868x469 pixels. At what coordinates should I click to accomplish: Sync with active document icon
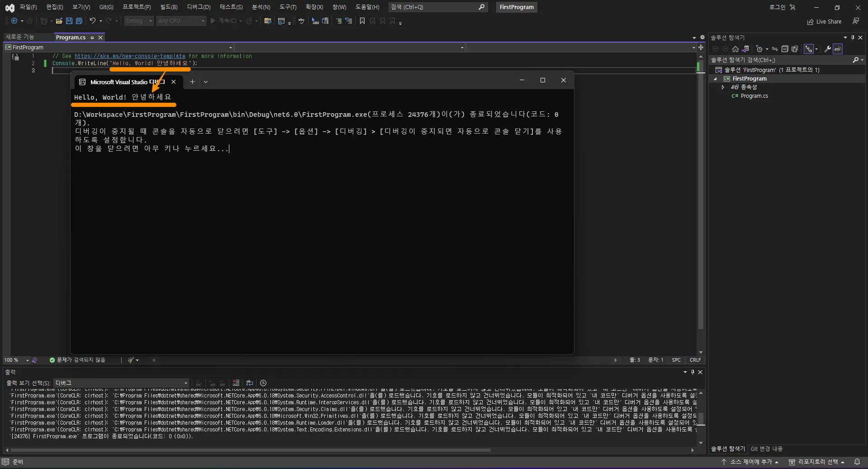coord(775,49)
